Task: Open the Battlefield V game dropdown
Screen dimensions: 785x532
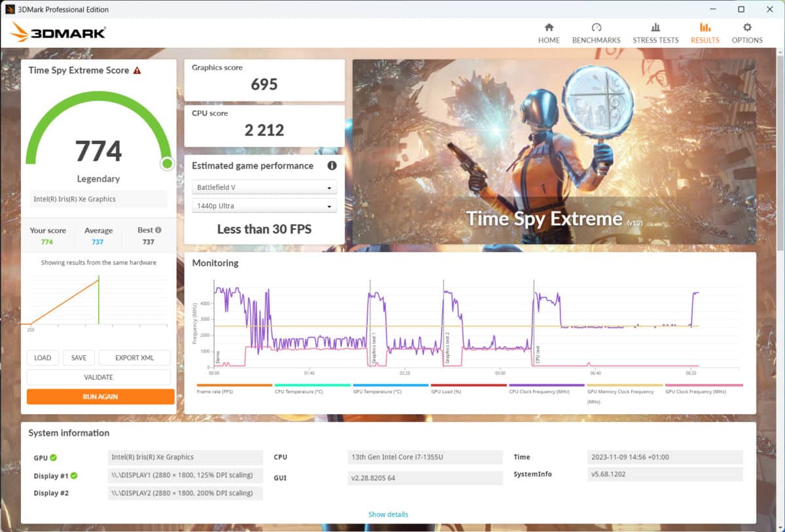Action: pyautogui.click(x=264, y=187)
